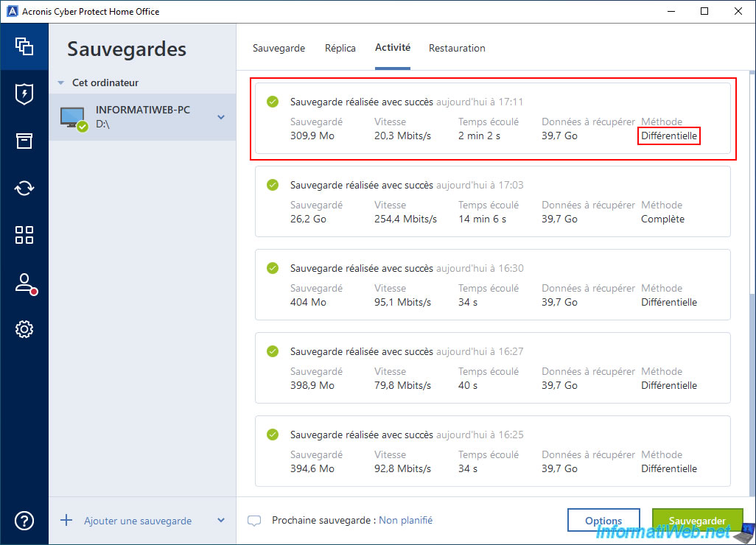Click the success checkmark of the 16:30 backup

pyautogui.click(x=273, y=268)
